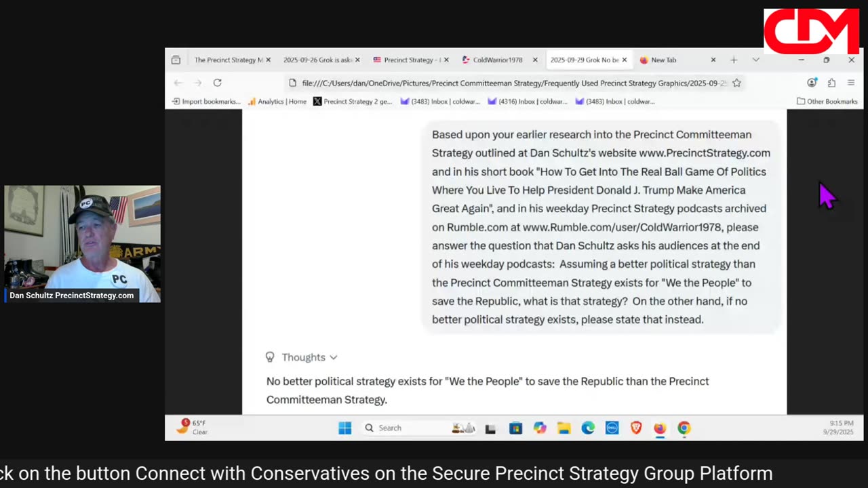Expand the Thoughts chevron
Screen dimensions: 868x488
(334, 357)
